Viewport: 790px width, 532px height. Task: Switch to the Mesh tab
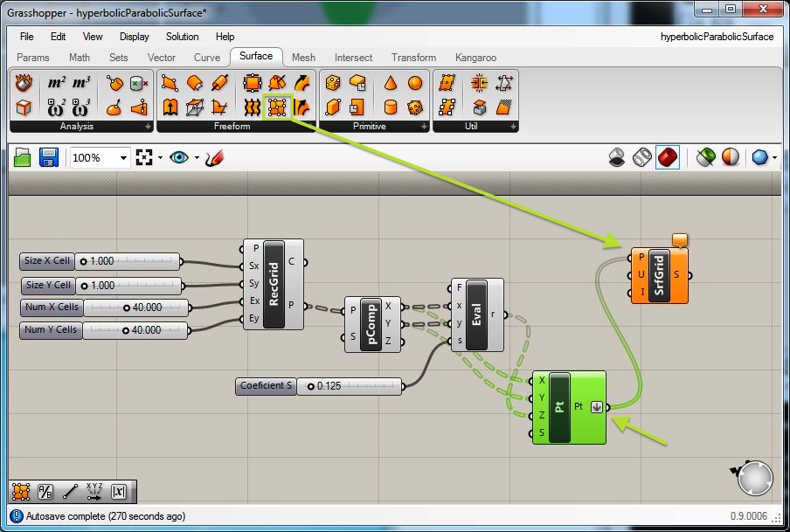303,58
